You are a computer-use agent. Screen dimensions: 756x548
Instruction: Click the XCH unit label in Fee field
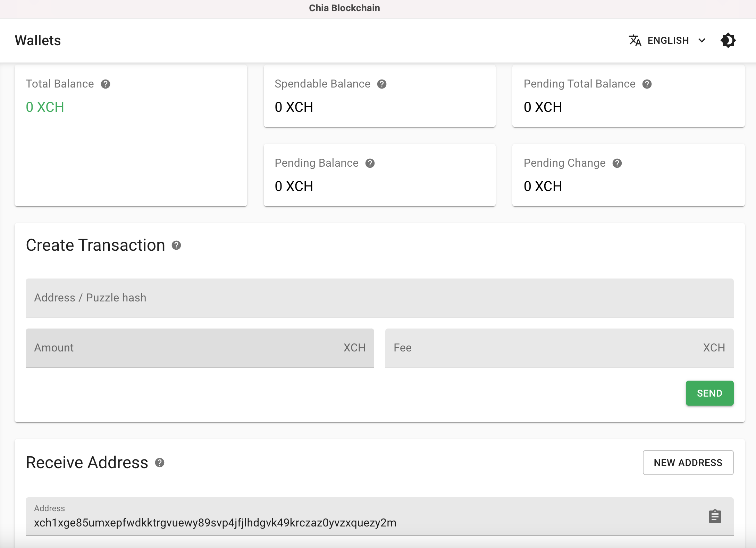[x=714, y=348]
